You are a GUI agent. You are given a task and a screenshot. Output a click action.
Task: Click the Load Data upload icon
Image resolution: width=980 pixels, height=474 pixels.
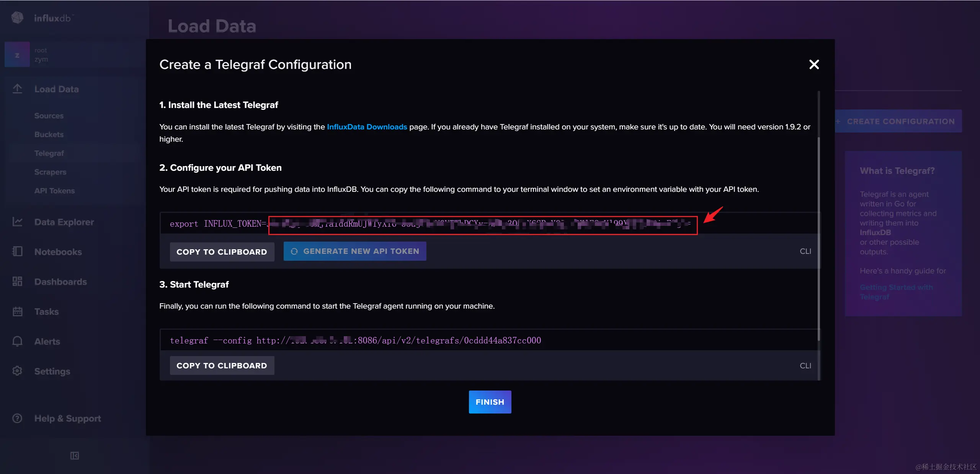pyautogui.click(x=17, y=89)
